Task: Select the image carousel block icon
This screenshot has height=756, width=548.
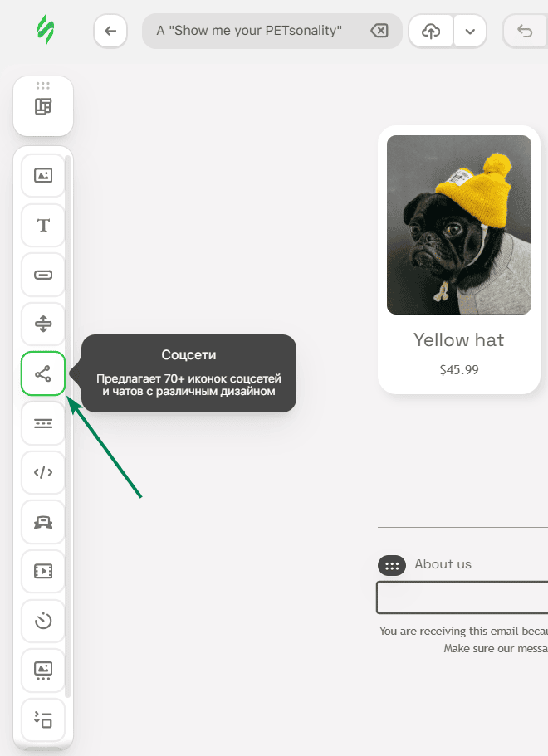Action: point(43,670)
